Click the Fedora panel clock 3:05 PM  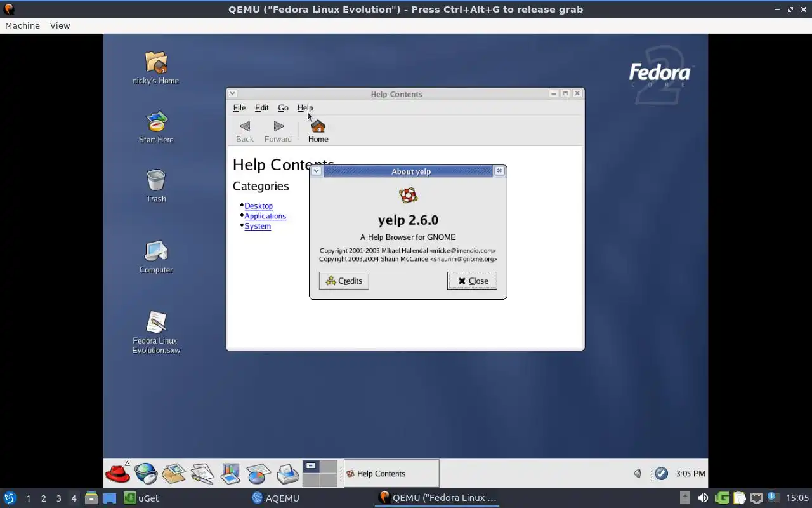tap(690, 474)
